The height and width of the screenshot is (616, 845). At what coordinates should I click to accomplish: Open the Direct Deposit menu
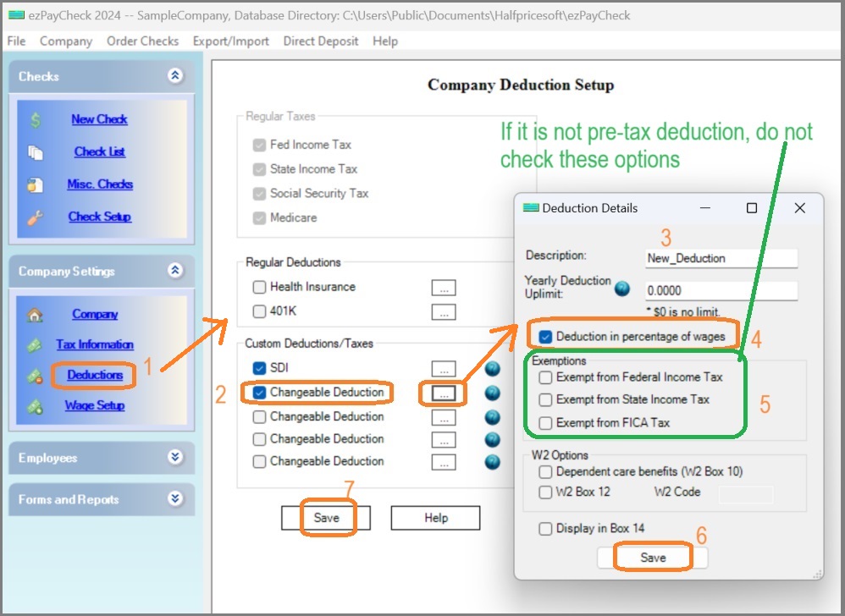320,41
